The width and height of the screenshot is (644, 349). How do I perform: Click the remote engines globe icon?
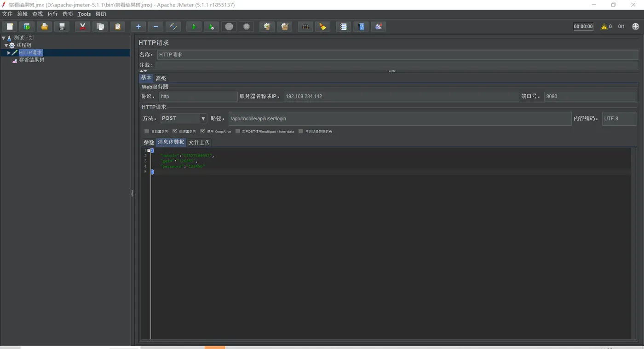(x=636, y=27)
